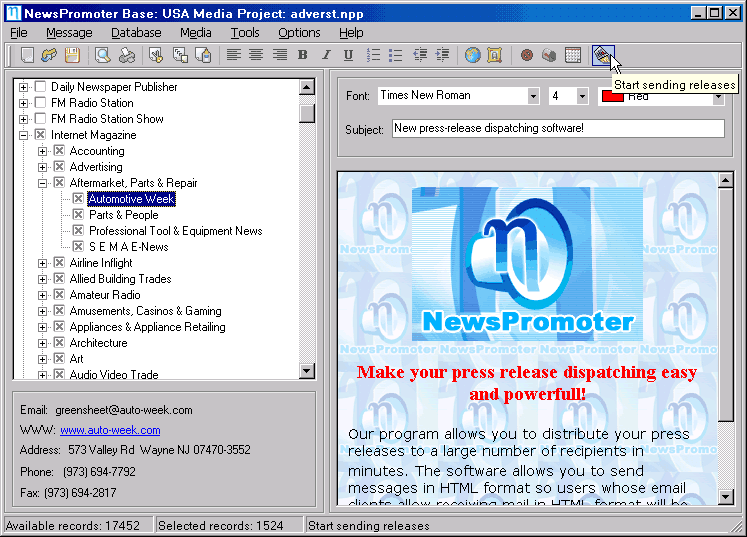Click the red font color swatch
Screen dimensions: 747x537
point(613,97)
